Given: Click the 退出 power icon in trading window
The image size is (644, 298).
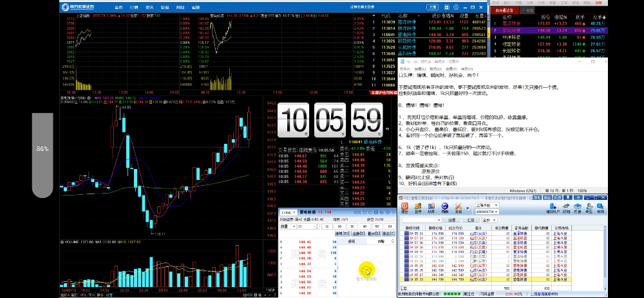Looking at the screenshot, I should (x=404, y=206).
